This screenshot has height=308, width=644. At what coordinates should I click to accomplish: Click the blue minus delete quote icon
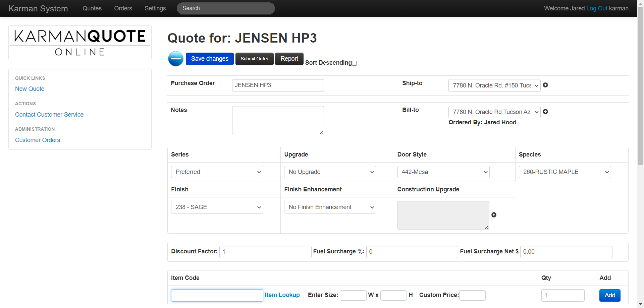[x=175, y=59]
